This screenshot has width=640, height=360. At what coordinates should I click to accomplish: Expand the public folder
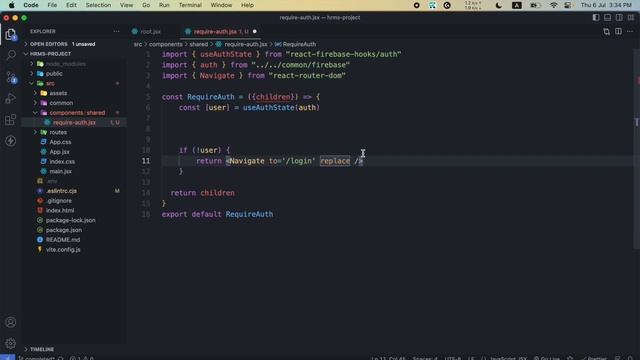(32, 73)
